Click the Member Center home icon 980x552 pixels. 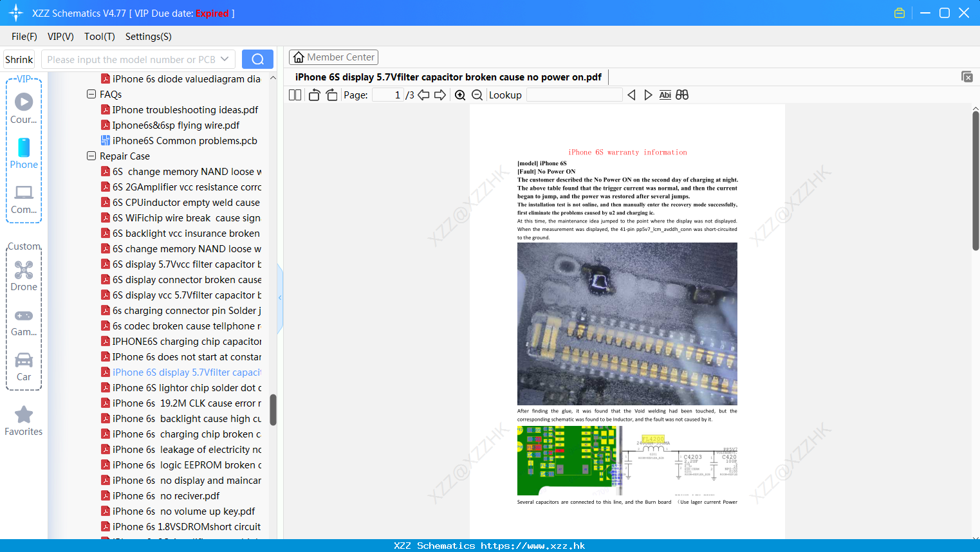coord(299,57)
